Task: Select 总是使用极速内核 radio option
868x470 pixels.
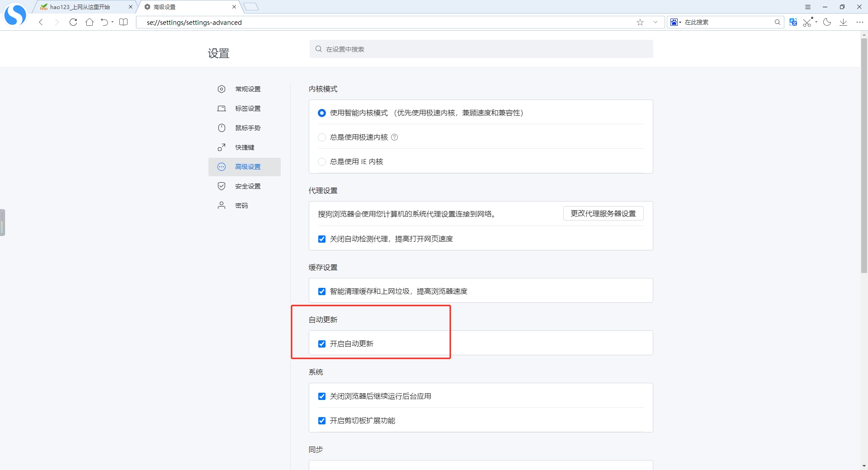Action: [322, 137]
